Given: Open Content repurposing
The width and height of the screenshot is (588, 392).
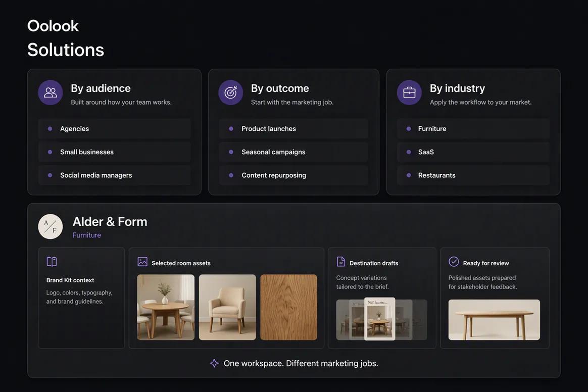Looking at the screenshot, I should [x=293, y=175].
